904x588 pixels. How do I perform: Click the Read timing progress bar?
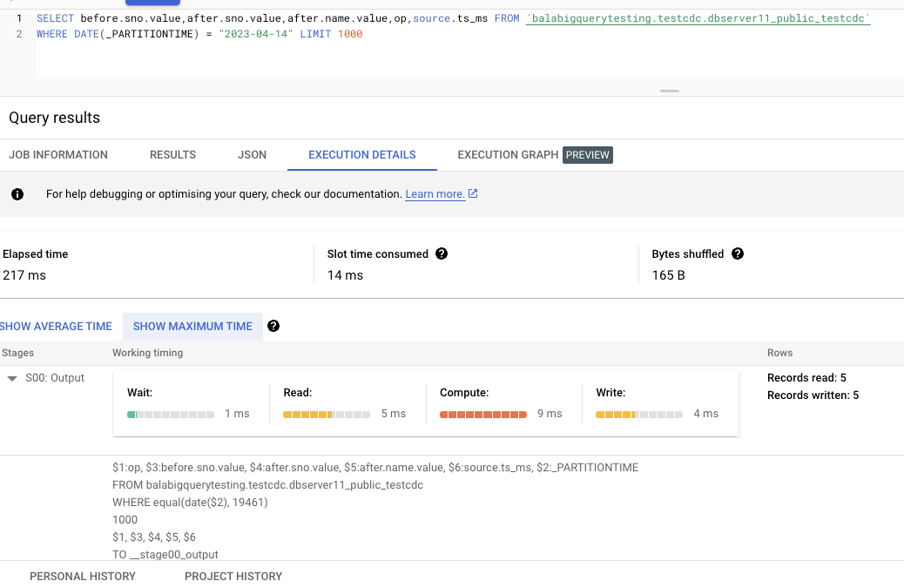click(327, 415)
